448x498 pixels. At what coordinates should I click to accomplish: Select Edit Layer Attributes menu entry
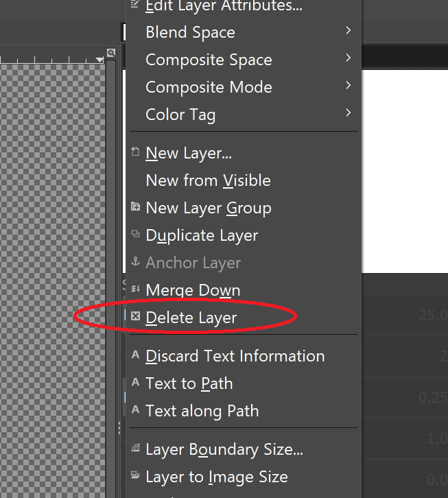[x=224, y=6]
